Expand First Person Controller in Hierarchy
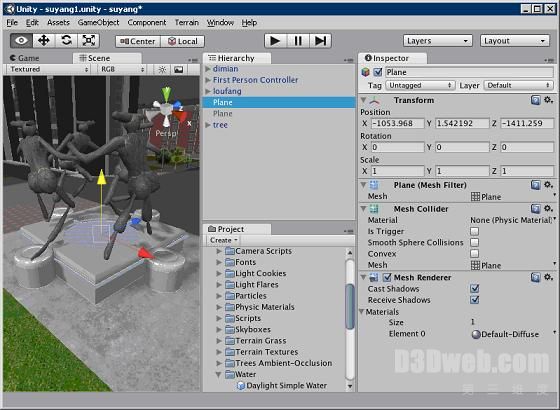The image size is (560, 410). [x=208, y=80]
